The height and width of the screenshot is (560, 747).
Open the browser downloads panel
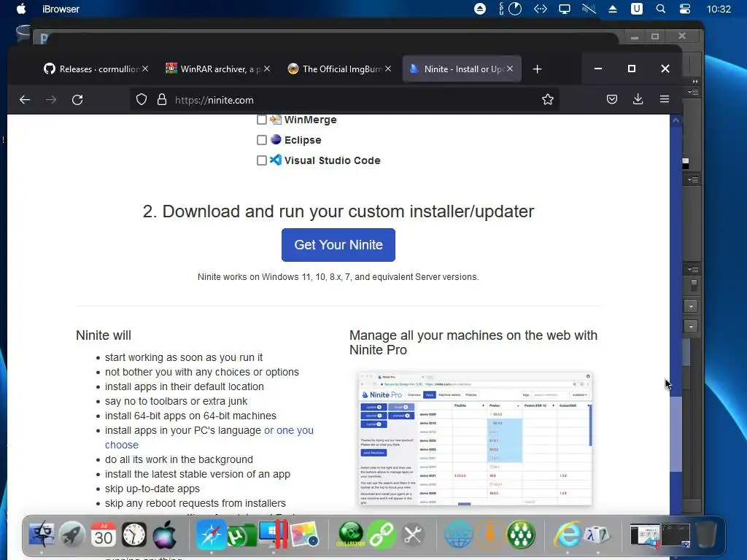pos(638,99)
